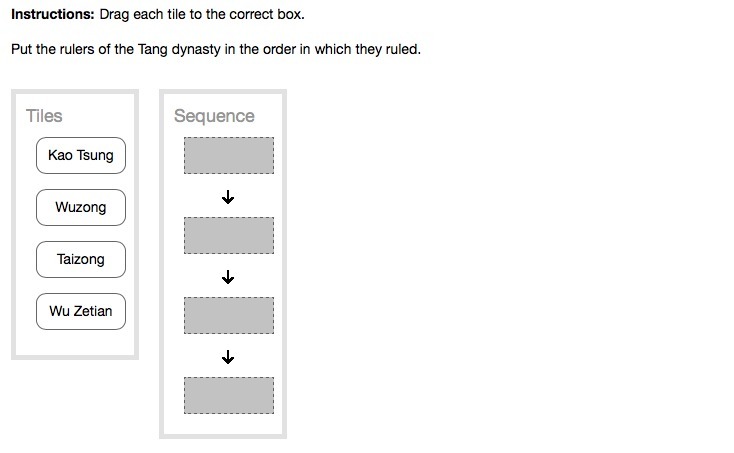734x453 pixels.
Task: Select the last empty sequence box
Action: pyautogui.click(x=228, y=395)
